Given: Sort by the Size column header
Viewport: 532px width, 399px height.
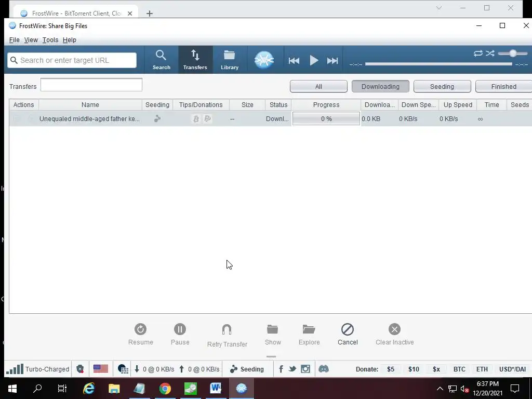Looking at the screenshot, I should pos(247,105).
